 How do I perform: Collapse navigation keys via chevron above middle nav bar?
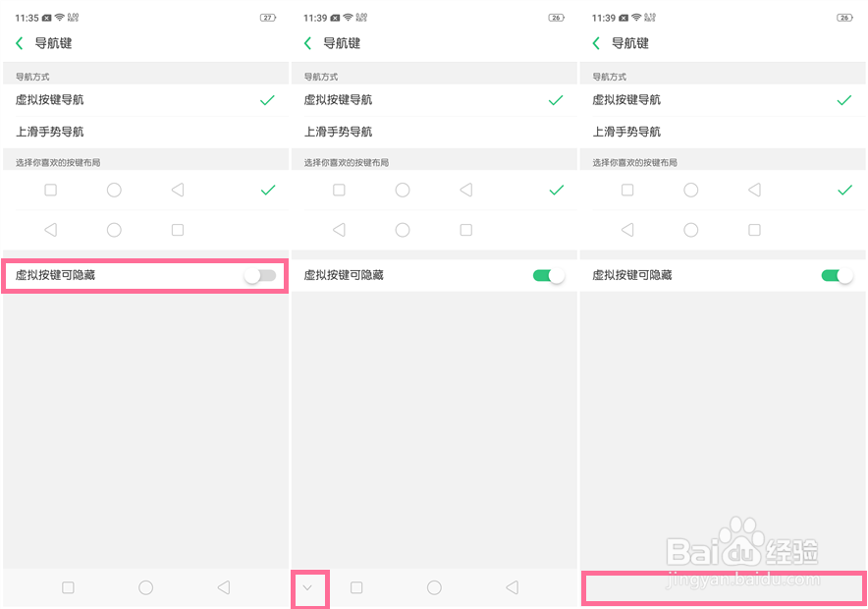tap(309, 587)
